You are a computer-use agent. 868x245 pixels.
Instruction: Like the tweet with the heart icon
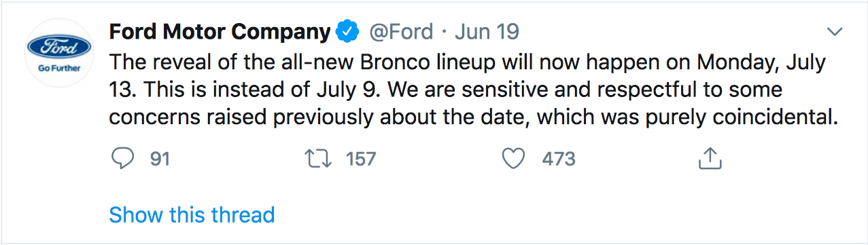coord(513,159)
